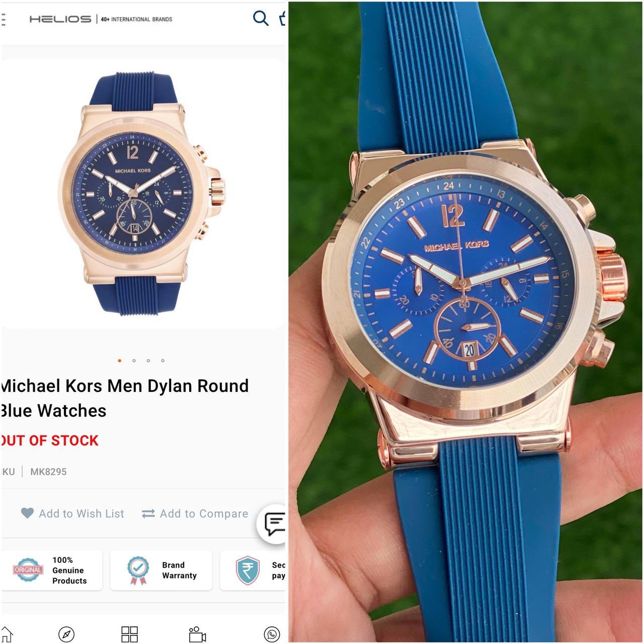This screenshot has height=644, width=644.
Task: Open the chat message bubble icon
Action: tap(274, 524)
